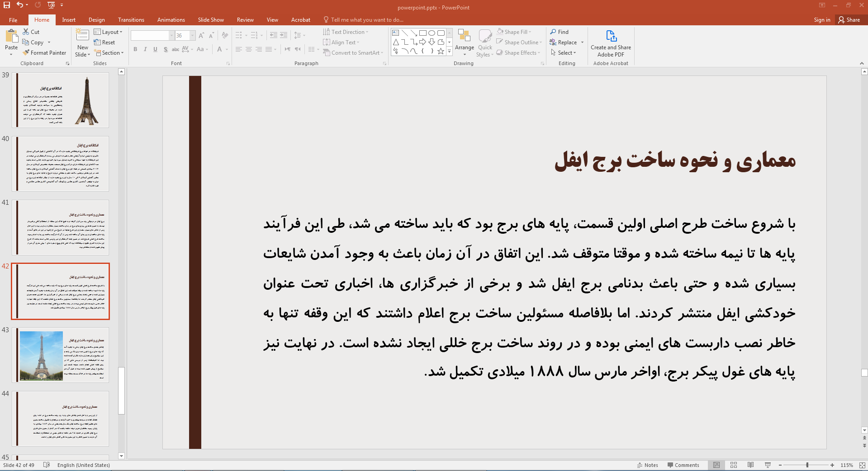Toggle Align Left paragraph alignment

(239, 49)
